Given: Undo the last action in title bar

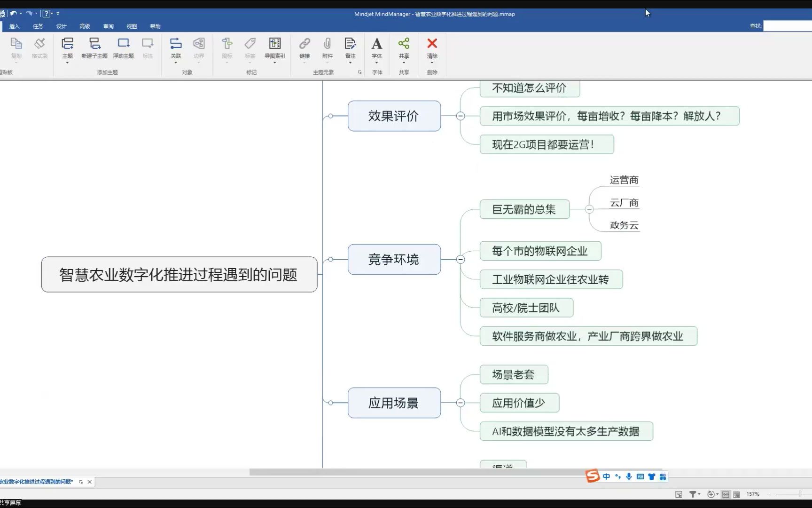Looking at the screenshot, I should click(x=14, y=13).
